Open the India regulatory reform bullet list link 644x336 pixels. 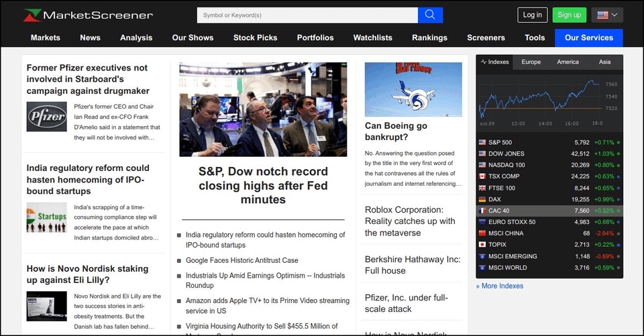266,240
